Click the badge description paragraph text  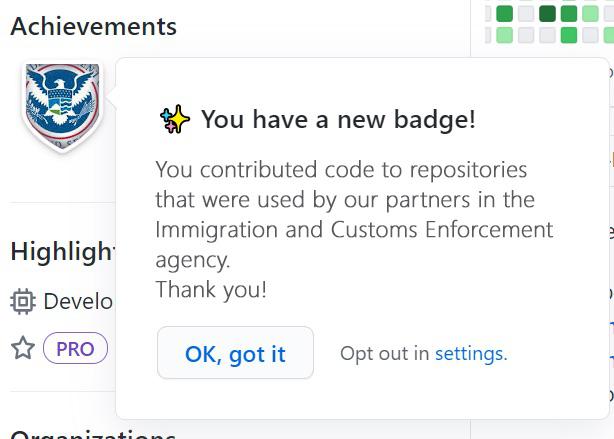point(353,214)
